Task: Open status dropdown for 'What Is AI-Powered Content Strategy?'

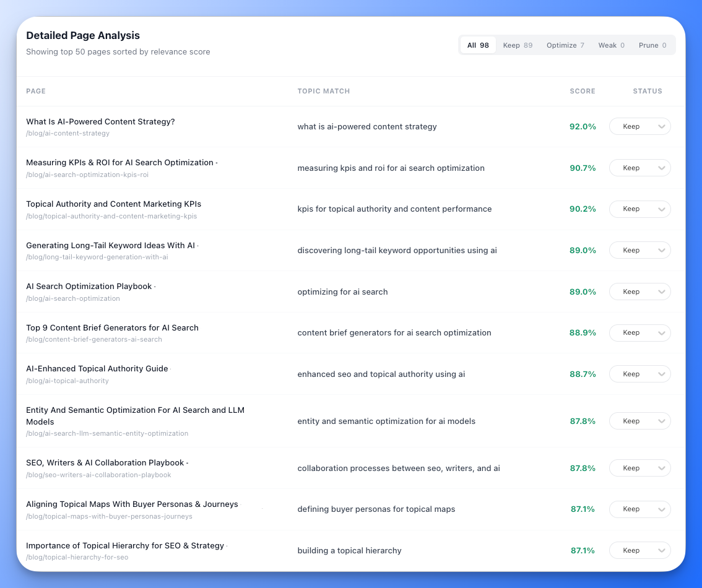Action: [639, 126]
